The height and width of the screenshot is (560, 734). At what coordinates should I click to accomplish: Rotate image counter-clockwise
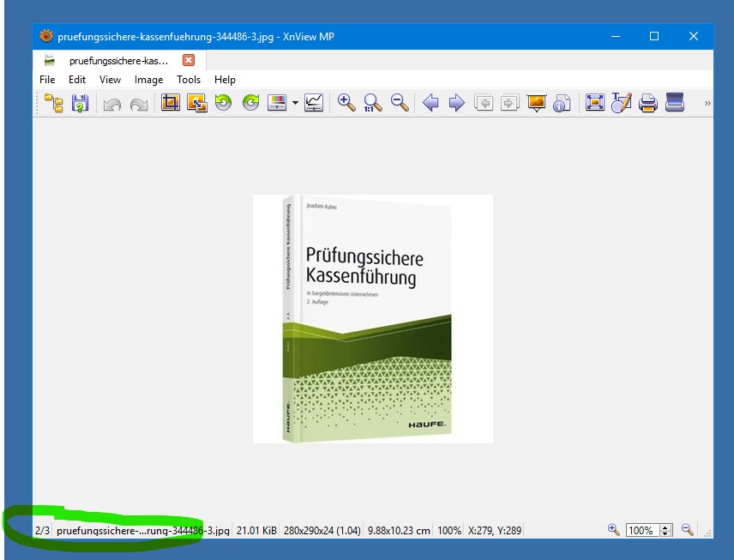point(223,102)
